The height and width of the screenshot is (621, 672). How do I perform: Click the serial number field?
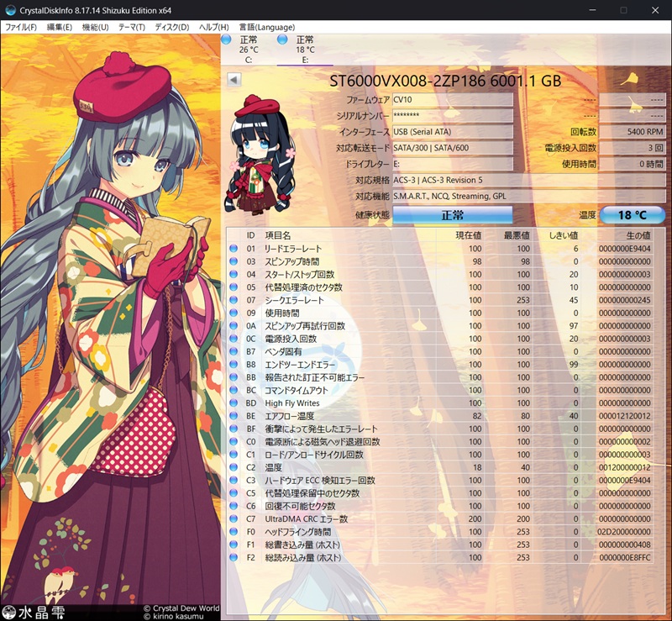pos(453,115)
